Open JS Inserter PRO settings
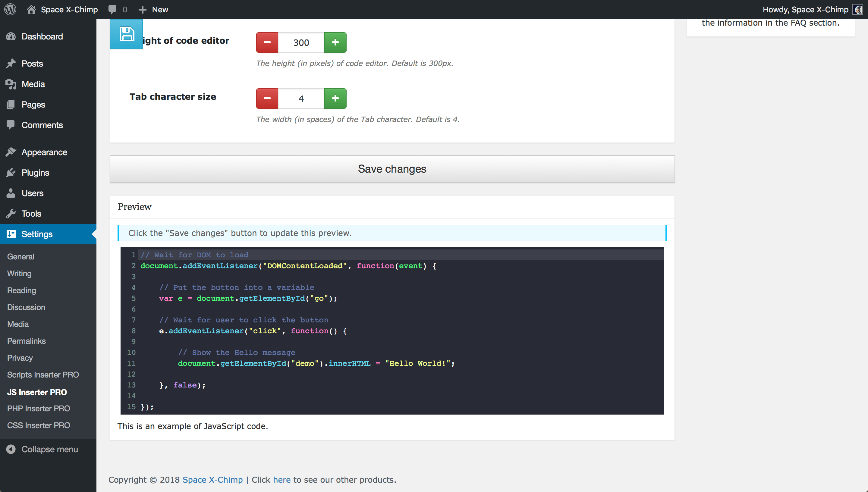Screen dimensions: 868x492 [x=37, y=392]
